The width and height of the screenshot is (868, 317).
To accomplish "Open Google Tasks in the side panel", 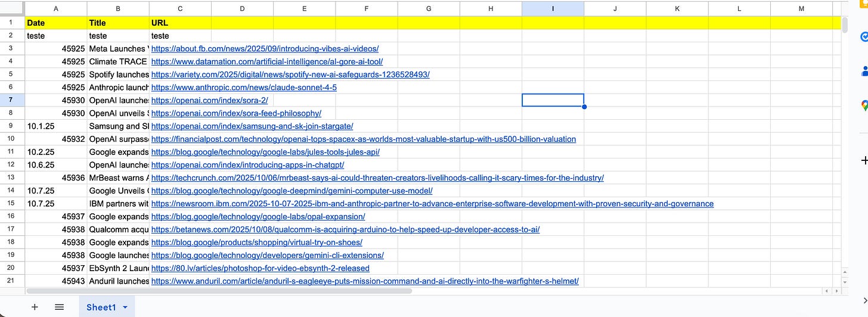I will [864, 37].
